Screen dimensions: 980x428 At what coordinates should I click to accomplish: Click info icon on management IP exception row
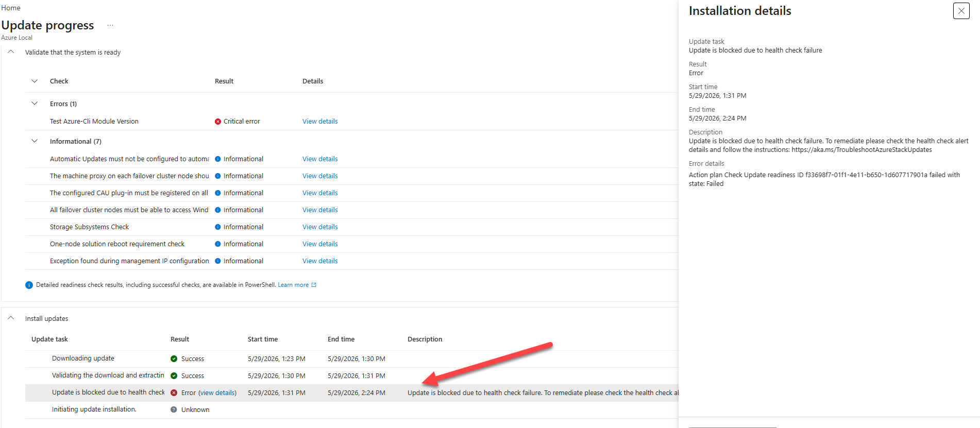coord(218,261)
